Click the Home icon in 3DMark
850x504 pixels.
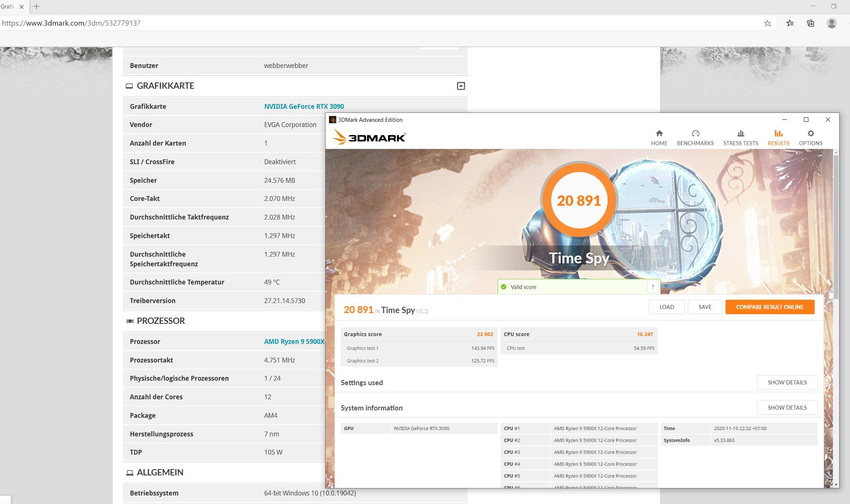[659, 134]
